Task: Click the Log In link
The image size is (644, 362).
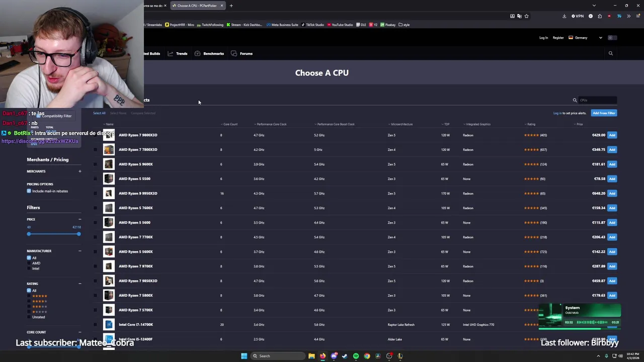Action: click(x=543, y=38)
